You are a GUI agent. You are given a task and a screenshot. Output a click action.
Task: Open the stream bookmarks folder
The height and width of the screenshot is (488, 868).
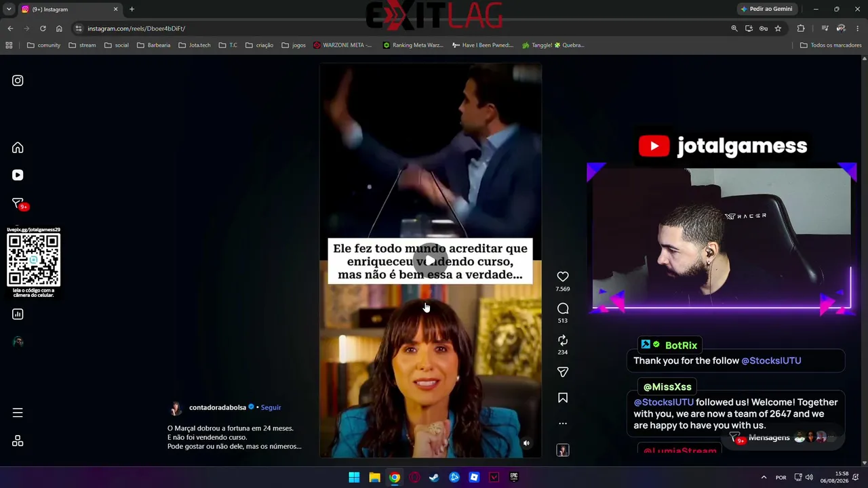tap(82, 45)
